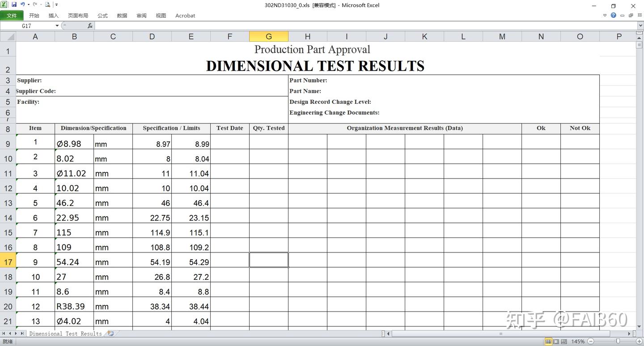The height and width of the screenshot is (346, 644).
Task: Open the 公式 (Formulas) ribbon tab
Action: [102, 15]
